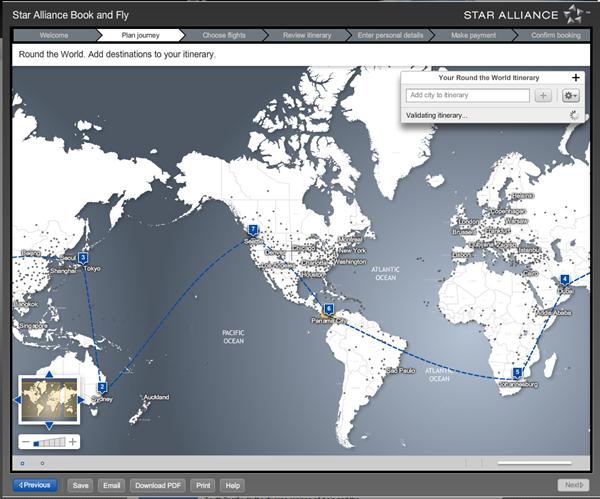Open the Enter personal details step
The image size is (600, 499).
(x=390, y=35)
